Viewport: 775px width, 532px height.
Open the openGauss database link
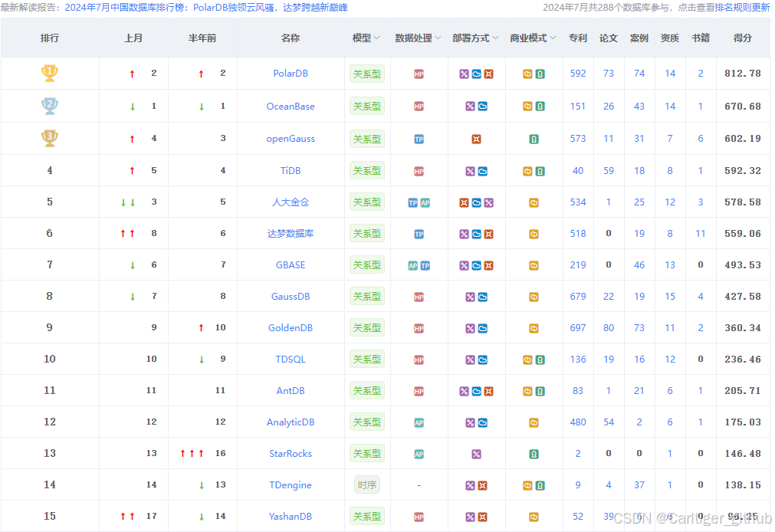[291, 139]
